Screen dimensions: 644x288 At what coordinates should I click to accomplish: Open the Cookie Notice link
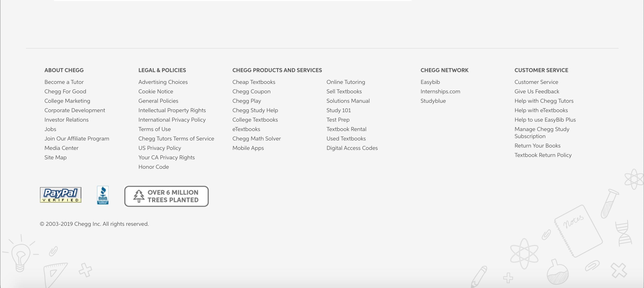click(155, 91)
